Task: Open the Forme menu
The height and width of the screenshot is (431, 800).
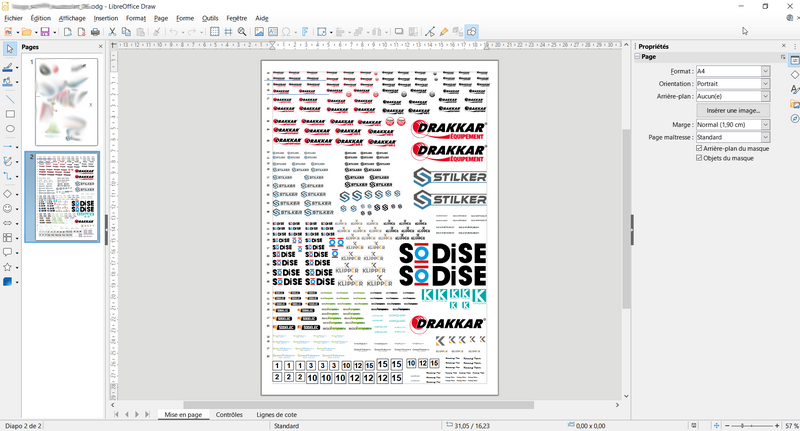Action: pyautogui.click(x=185, y=18)
